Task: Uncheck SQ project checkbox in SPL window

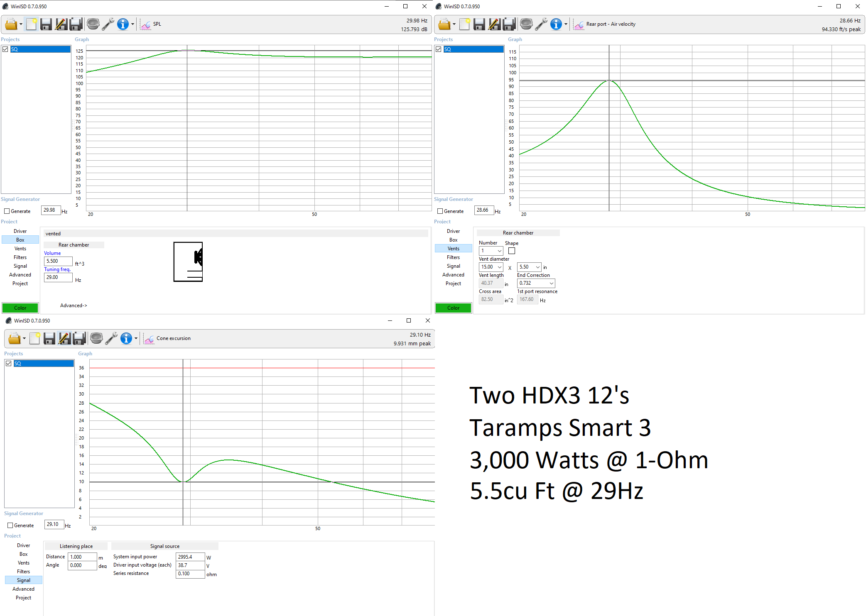Action: pyautogui.click(x=5, y=49)
